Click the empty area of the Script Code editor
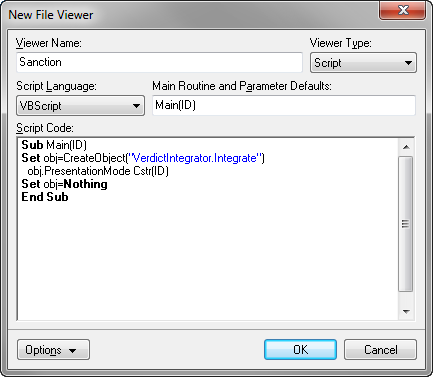 click(208, 260)
